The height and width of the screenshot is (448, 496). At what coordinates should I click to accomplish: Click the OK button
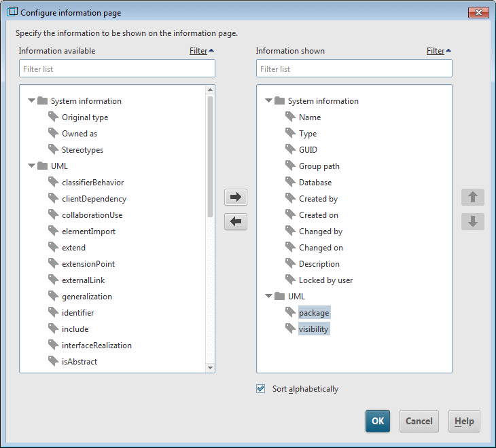378,421
